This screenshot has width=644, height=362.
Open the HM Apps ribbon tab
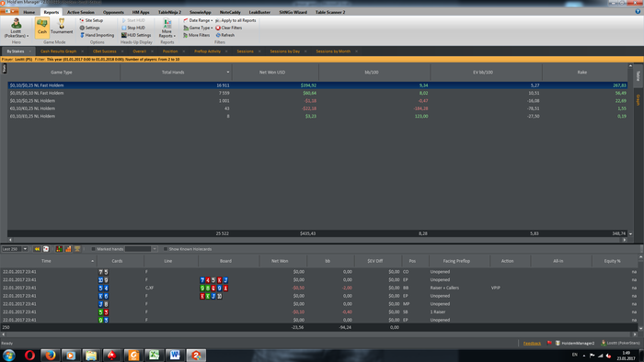tap(141, 12)
